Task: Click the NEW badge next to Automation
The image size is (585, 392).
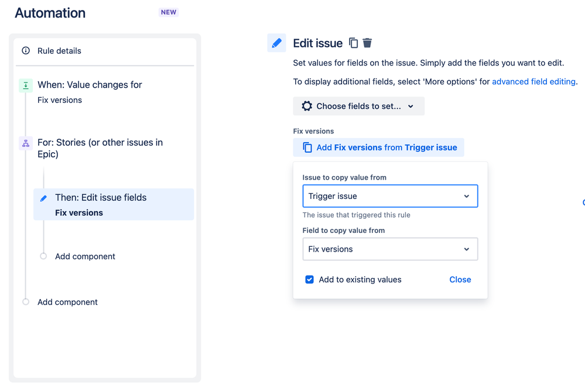Action: point(169,12)
